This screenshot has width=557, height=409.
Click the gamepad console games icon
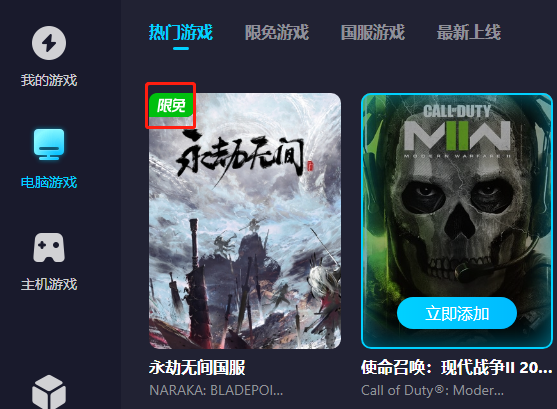pos(49,248)
